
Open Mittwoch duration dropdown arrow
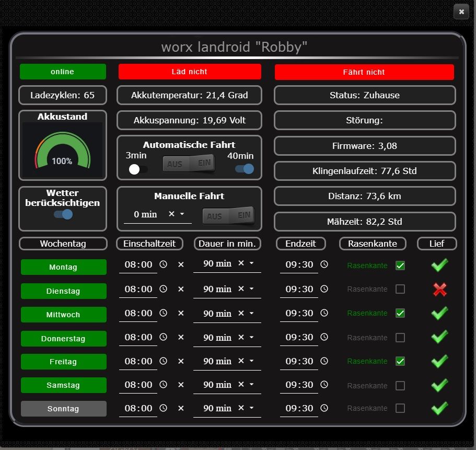coord(252,313)
